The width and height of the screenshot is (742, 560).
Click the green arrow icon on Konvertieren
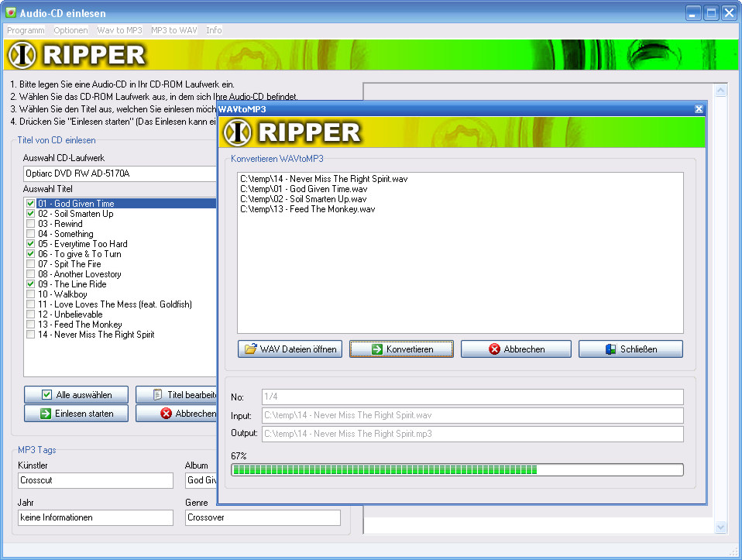point(376,349)
